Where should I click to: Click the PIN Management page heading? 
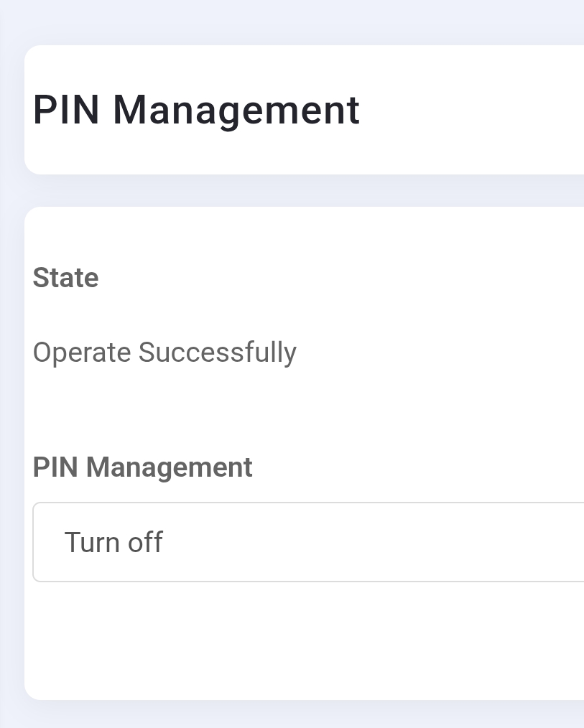pos(196,110)
